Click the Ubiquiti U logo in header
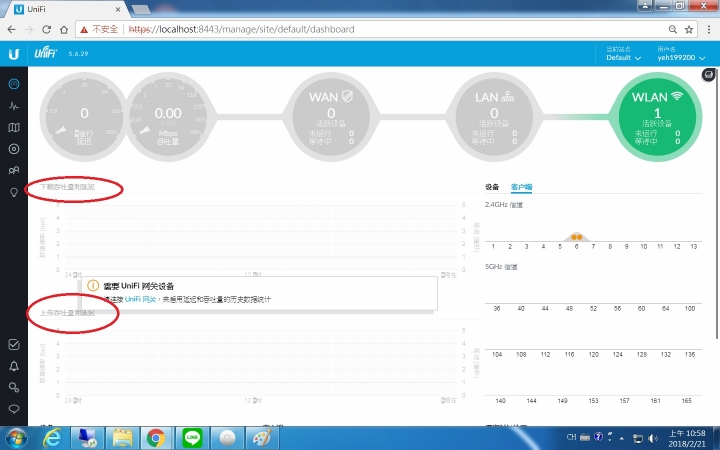The image size is (720, 450). pos(14,54)
